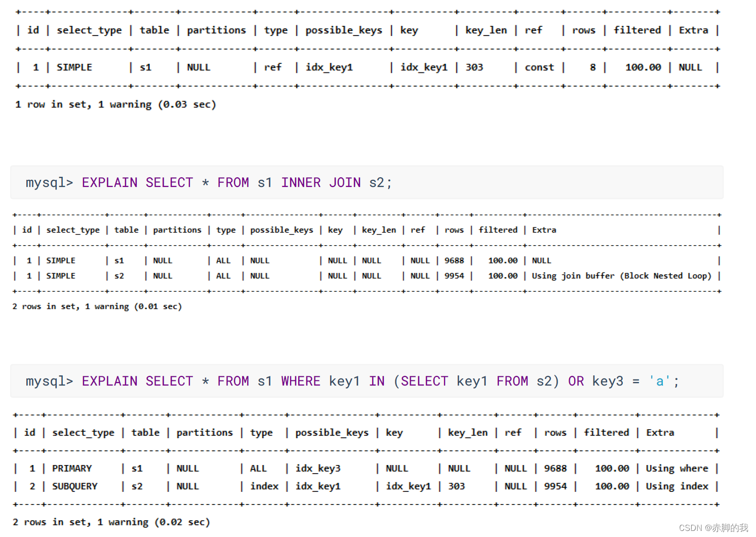Click the key_len value 303 in the single-row result
Screen dimensions: 756x537
(x=474, y=67)
